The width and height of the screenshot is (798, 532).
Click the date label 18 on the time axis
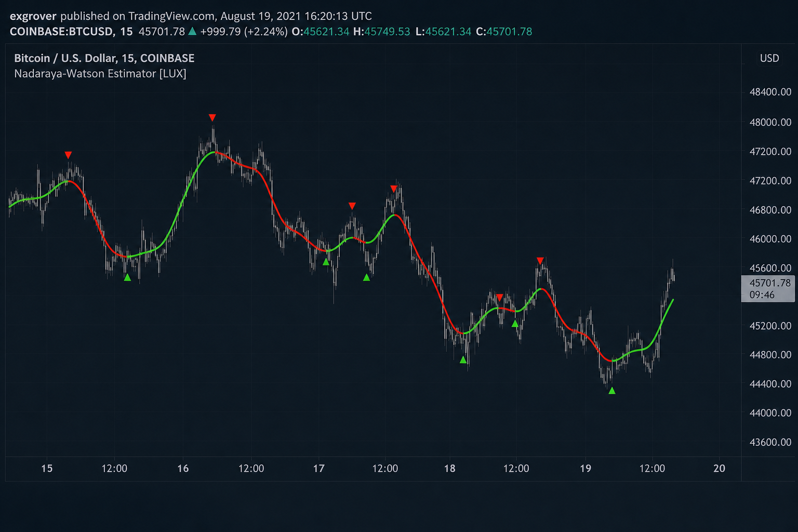(x=449, y=469)
